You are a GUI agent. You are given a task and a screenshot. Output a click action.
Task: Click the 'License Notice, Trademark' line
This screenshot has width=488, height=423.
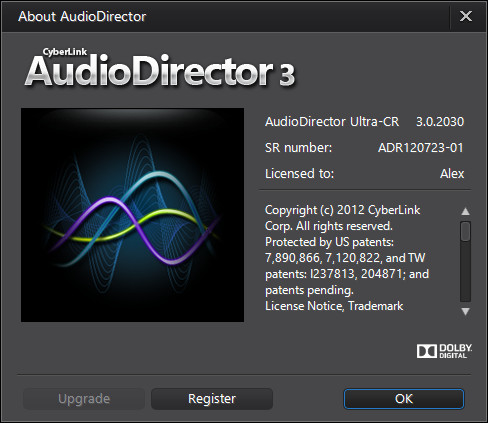pos(334,306)
